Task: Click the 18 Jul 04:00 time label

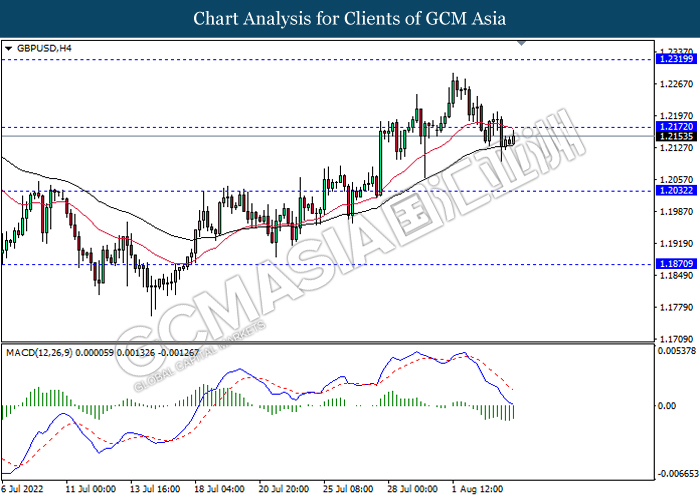Action: pos(219,489)
